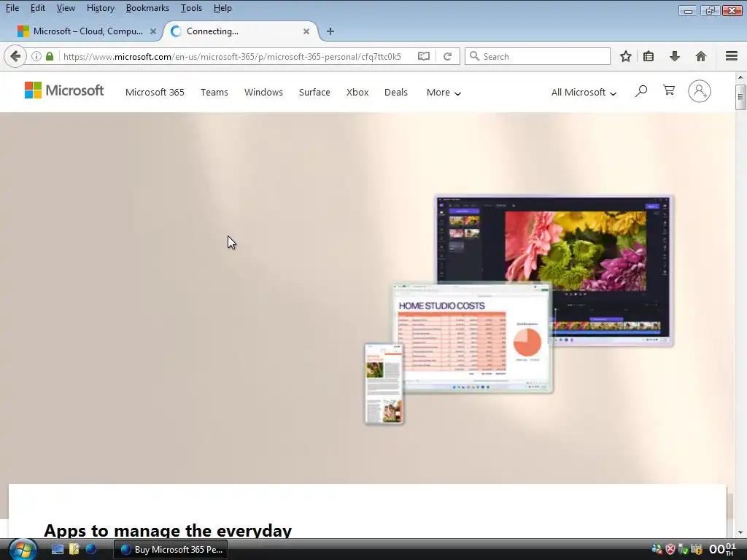Click the browser Search field
747x560 pixels.
(538, 56)
